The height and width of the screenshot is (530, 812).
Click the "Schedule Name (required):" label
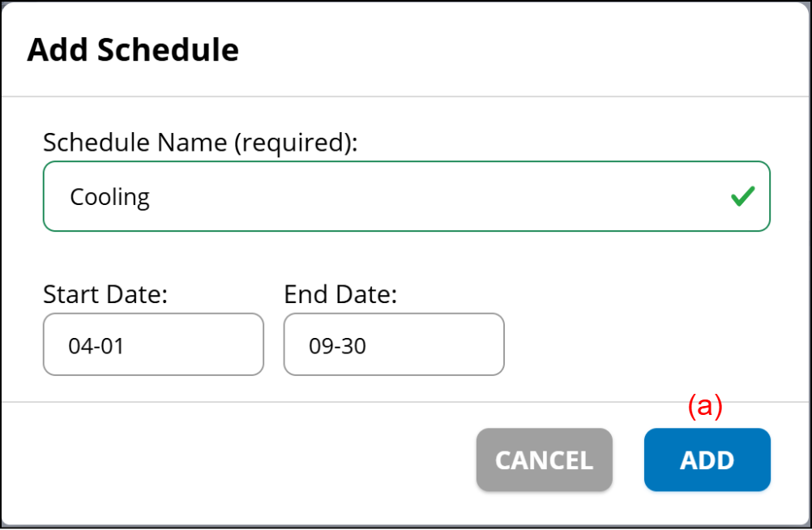[200, 143]
